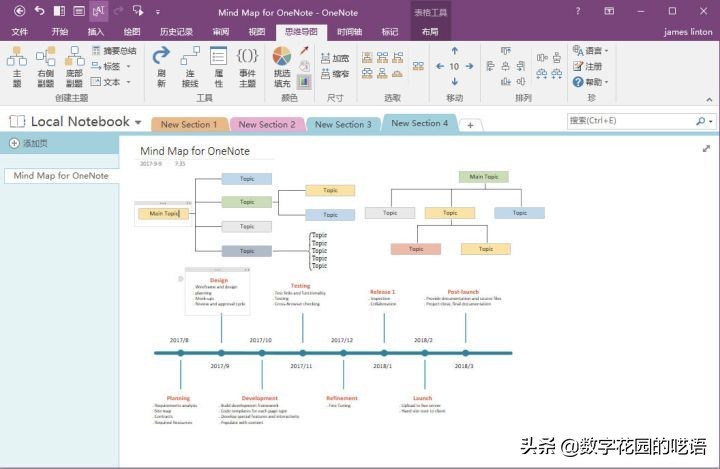720x469 pixels.
Task: Select the eyedropper color pick tool
Action: [x=304, y=51]
